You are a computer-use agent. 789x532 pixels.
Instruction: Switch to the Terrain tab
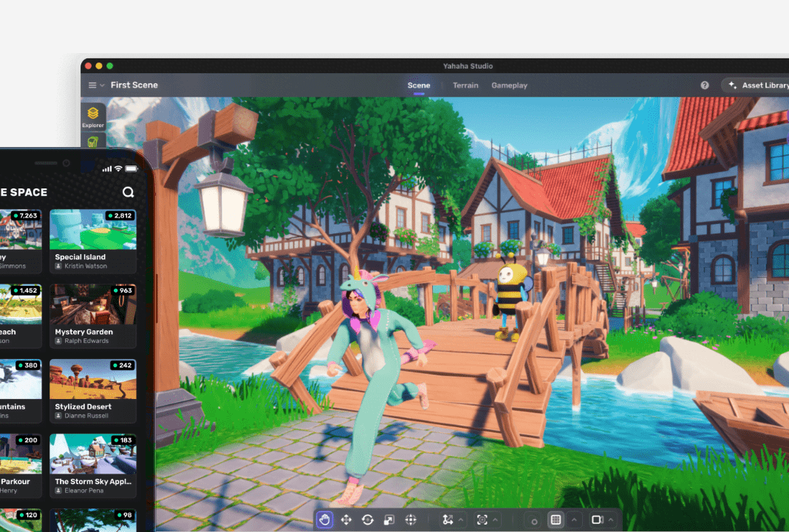[465, 85]
